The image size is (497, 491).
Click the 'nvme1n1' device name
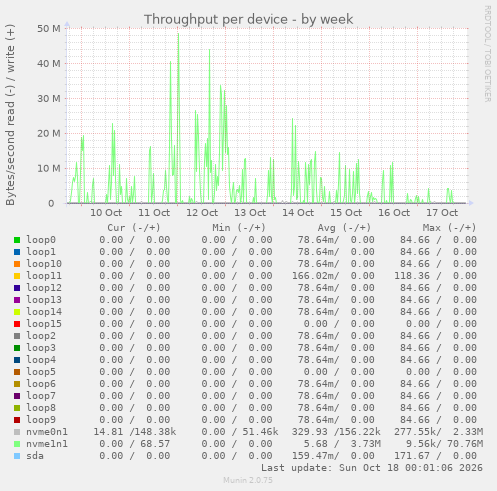(47, 444)
